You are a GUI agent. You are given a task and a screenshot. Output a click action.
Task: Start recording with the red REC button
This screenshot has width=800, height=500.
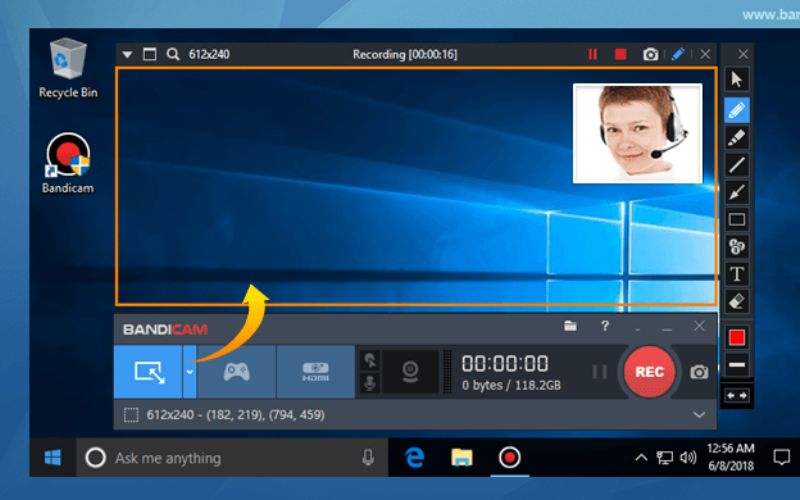click(x=649, y=372)
